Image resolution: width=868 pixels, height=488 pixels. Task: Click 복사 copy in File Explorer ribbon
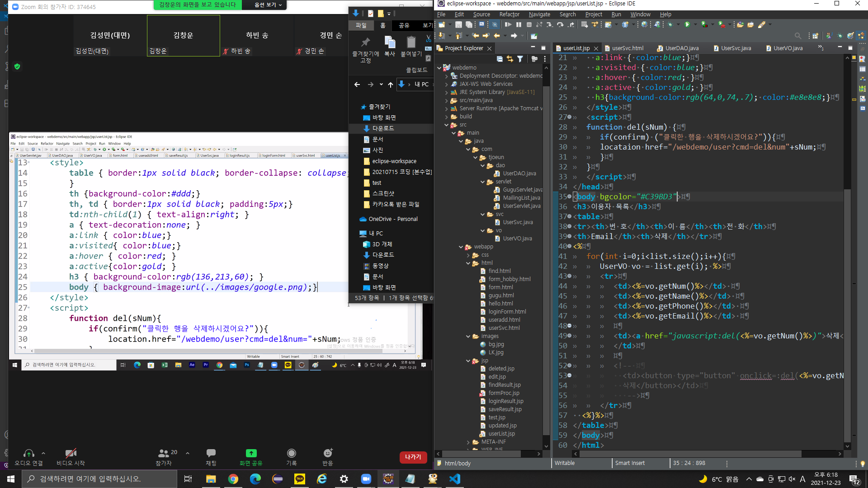click(x=390, y=47)
